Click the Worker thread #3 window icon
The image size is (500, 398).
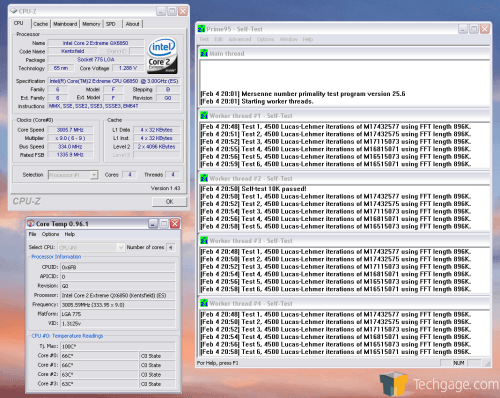(x=204, y=241)
